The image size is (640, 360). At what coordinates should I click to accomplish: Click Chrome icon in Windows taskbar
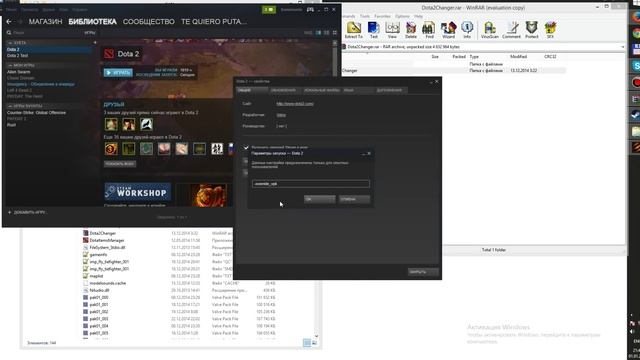(636, 33)
